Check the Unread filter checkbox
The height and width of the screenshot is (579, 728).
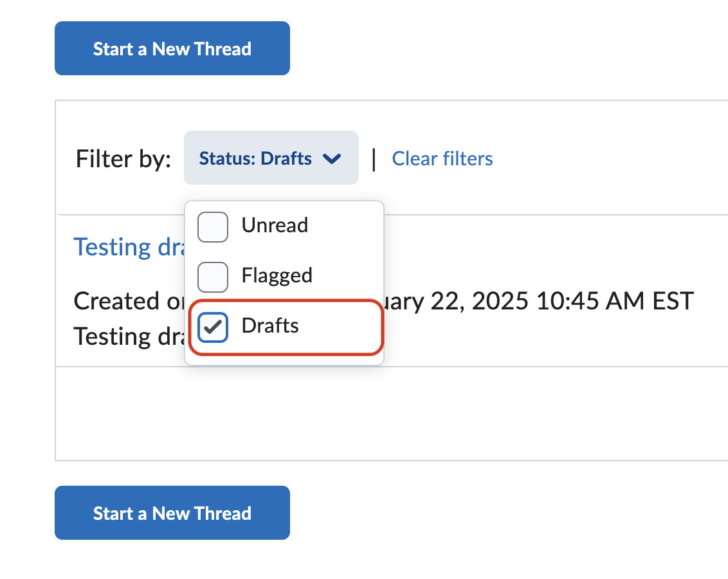212,226
